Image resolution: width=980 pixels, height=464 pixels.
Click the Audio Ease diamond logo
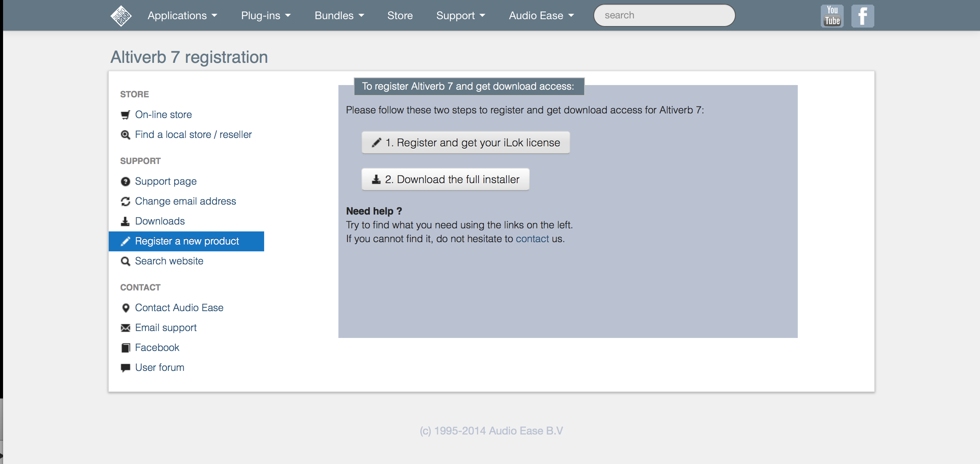tap(121, 16)
